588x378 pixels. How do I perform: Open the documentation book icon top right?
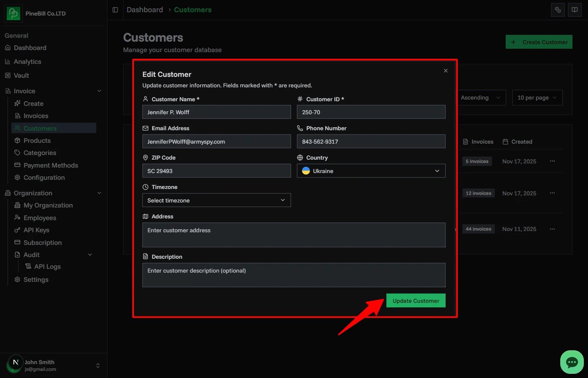[575, 10]
